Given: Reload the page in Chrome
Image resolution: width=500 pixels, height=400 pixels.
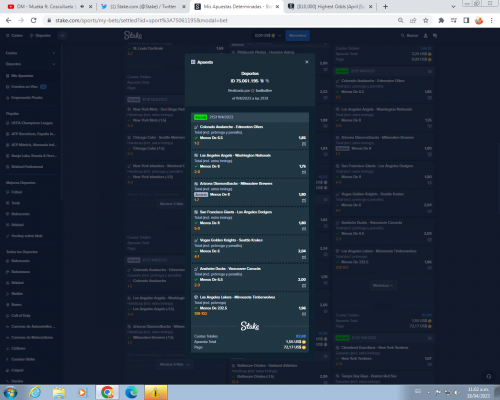Looking at the screenshot, I should pyautogui.click(x=33, y=20).
